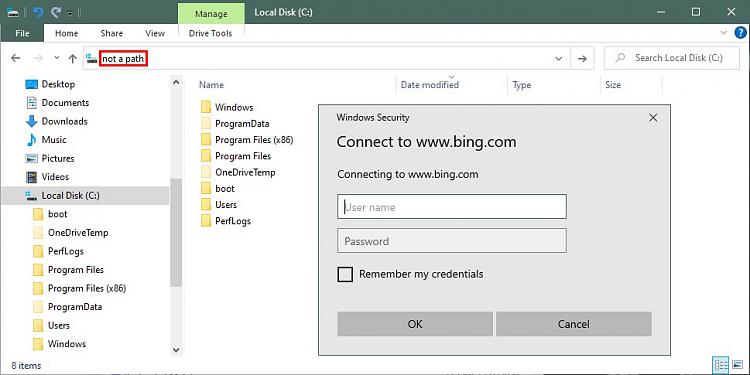Viewport: 750px width, 375px height.
Task: Select Program Files (x86) in navigation tree
Action: pos(87,288)
